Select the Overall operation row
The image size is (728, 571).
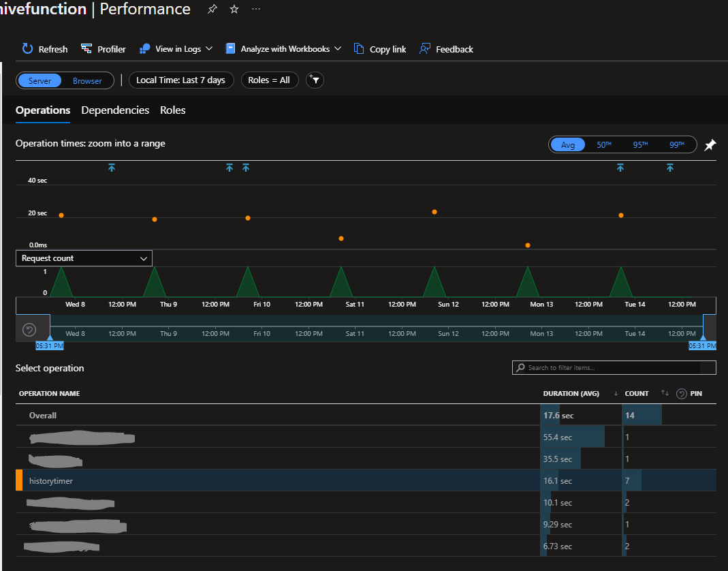click(366, 415)
